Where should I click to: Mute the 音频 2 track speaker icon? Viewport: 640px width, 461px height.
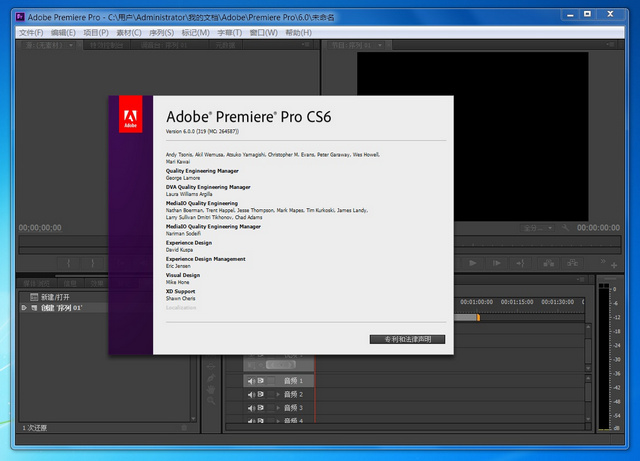coord(251,395)
